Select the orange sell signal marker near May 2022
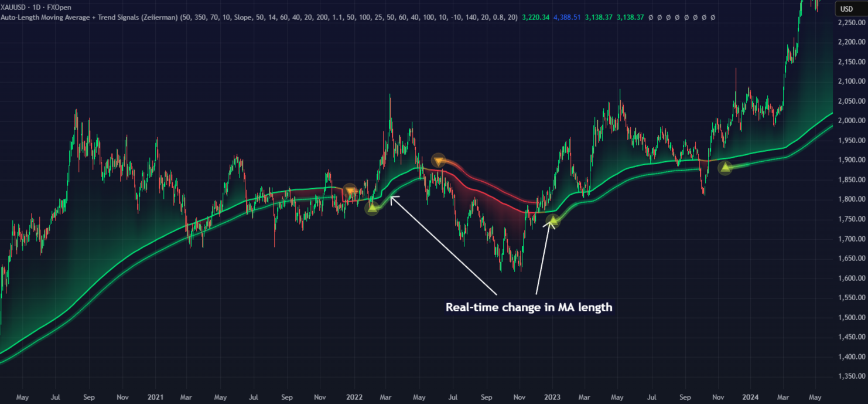 pyautogui.click(x=438, y=159)
